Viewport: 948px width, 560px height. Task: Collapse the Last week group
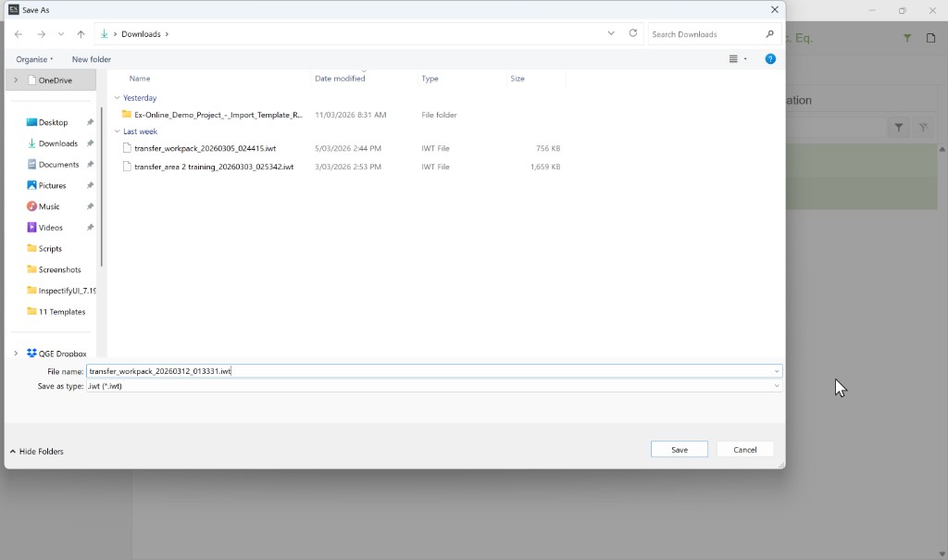pos(118,131)
